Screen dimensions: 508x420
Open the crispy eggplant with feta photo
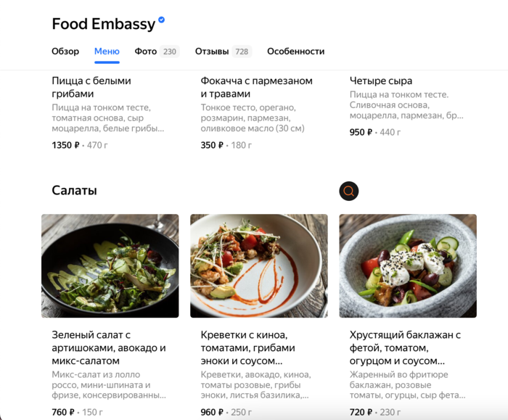[x=408, y=266]
